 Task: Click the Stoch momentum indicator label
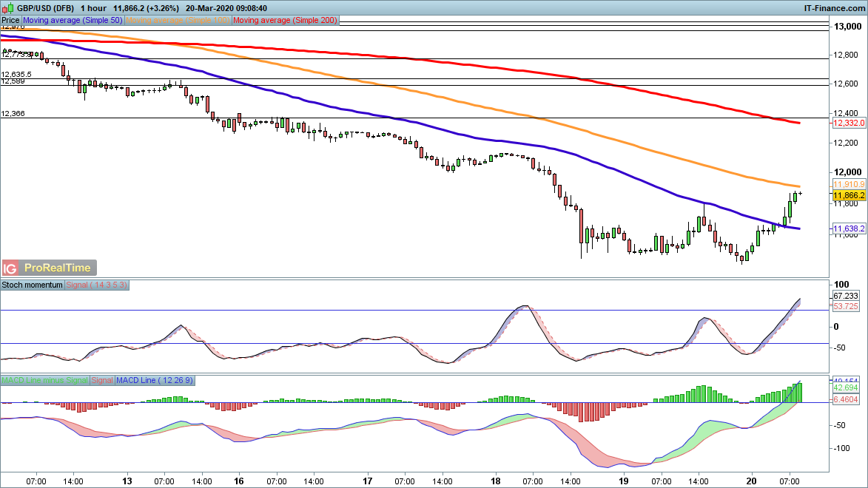coord(32,285)
